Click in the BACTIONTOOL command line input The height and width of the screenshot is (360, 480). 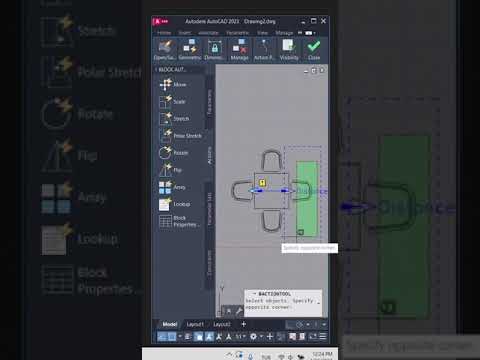(x=283, y=304)
